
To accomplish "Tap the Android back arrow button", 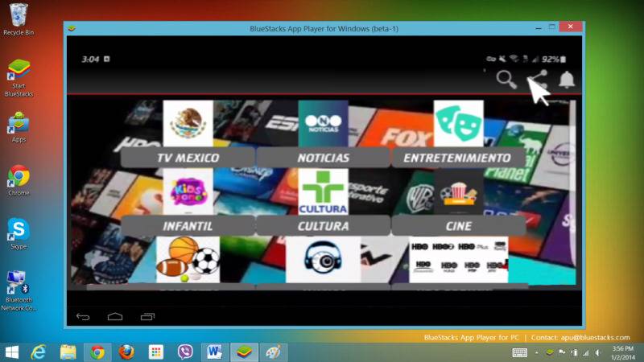I will pos(83,316).
